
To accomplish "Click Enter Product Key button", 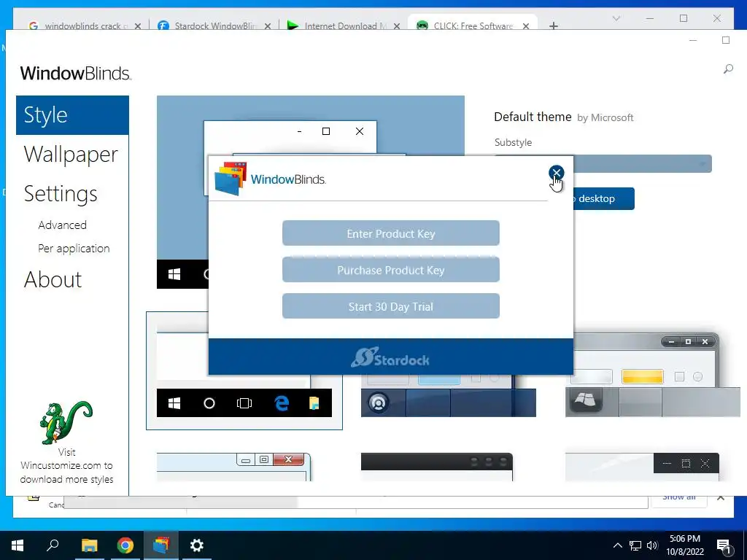I will point(391,233).
